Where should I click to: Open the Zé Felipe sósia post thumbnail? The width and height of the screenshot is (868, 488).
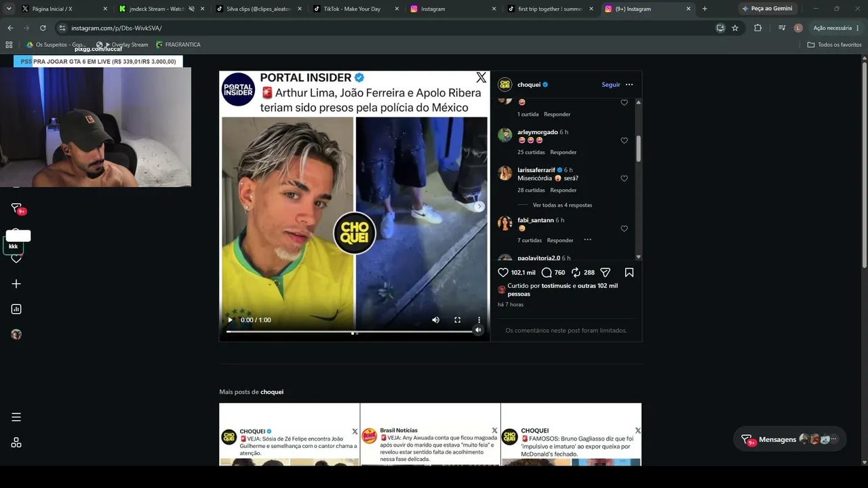tap(290, 434)
